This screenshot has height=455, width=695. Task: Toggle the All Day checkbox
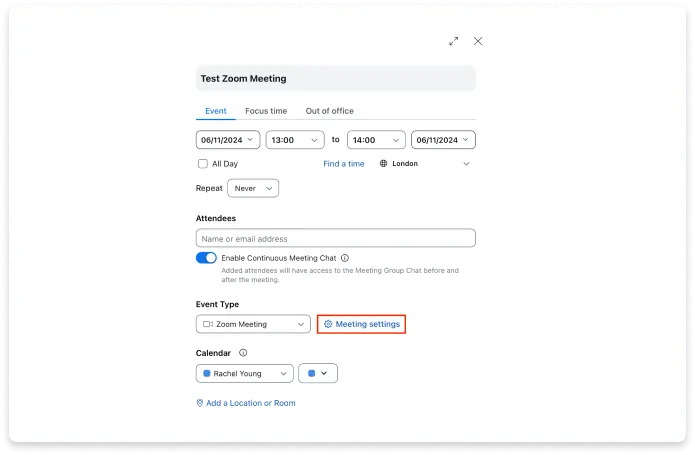click(x=203, y=164)
